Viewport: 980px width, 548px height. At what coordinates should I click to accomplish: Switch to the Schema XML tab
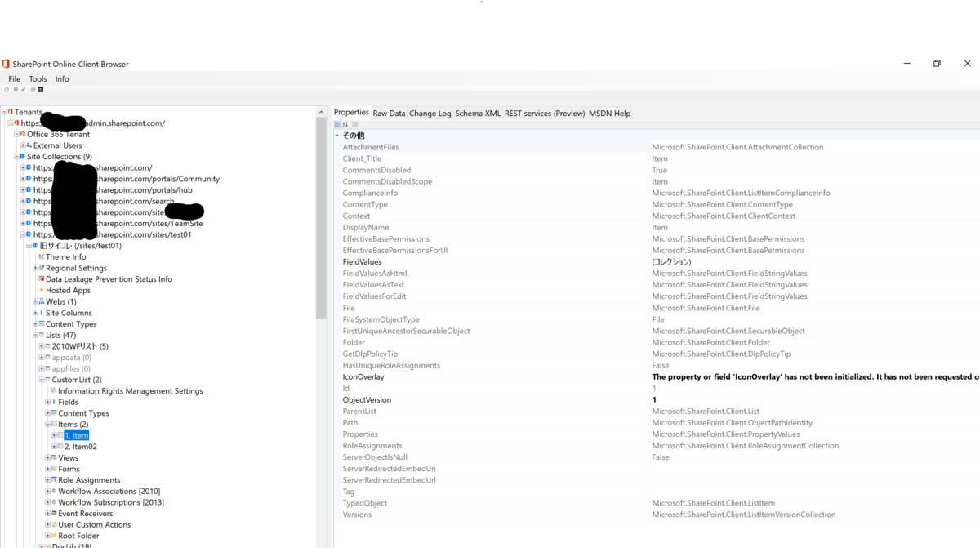[478, 114]
